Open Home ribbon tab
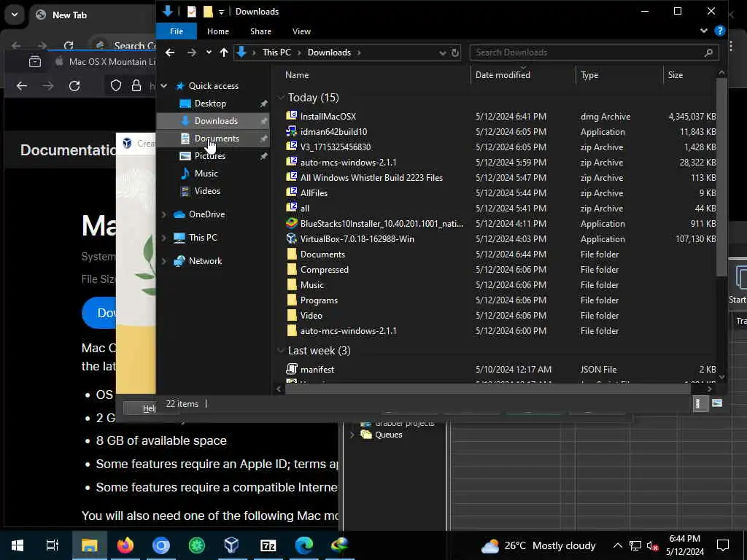This screenshot has width=747, height=560. (x=218, y=31)
